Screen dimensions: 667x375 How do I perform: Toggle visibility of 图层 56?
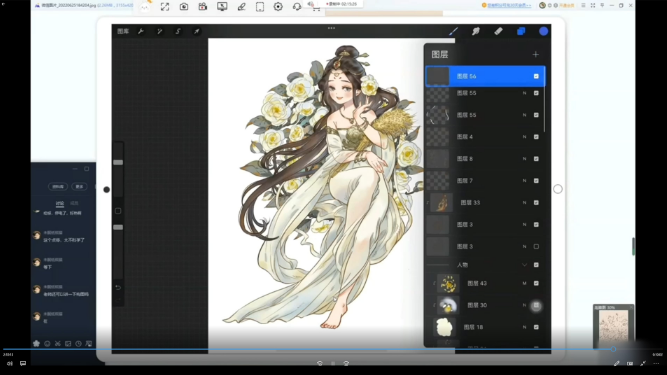536,76
